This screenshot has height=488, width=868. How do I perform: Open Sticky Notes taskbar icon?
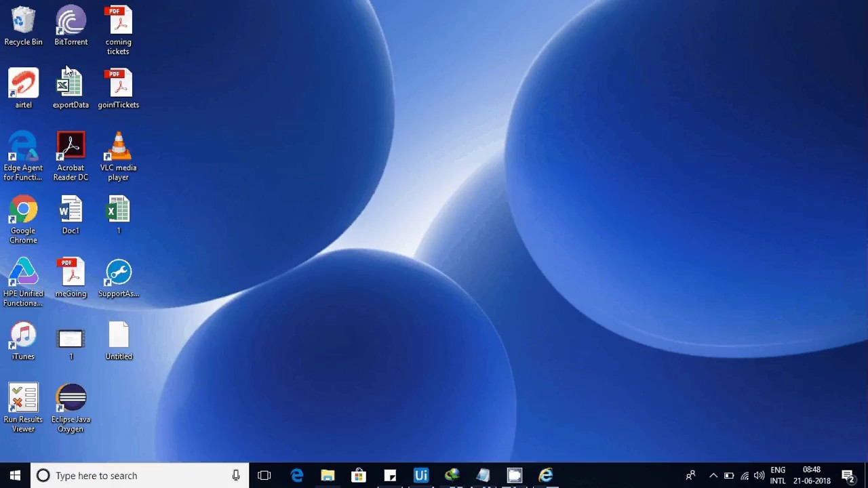(390, 475)
